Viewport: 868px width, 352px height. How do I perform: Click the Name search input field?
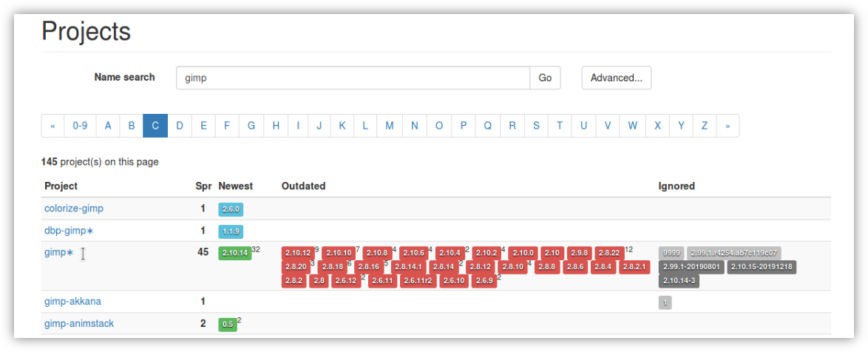coord(353,78)
